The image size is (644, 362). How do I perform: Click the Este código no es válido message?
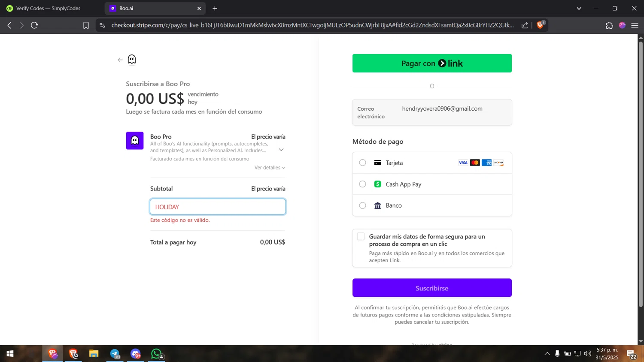click(180, 220)
